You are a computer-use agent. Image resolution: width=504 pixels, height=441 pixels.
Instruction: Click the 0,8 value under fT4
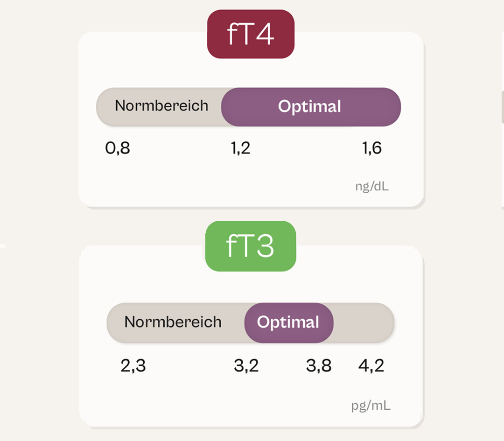pyautogui.click(x=118, y=148)
